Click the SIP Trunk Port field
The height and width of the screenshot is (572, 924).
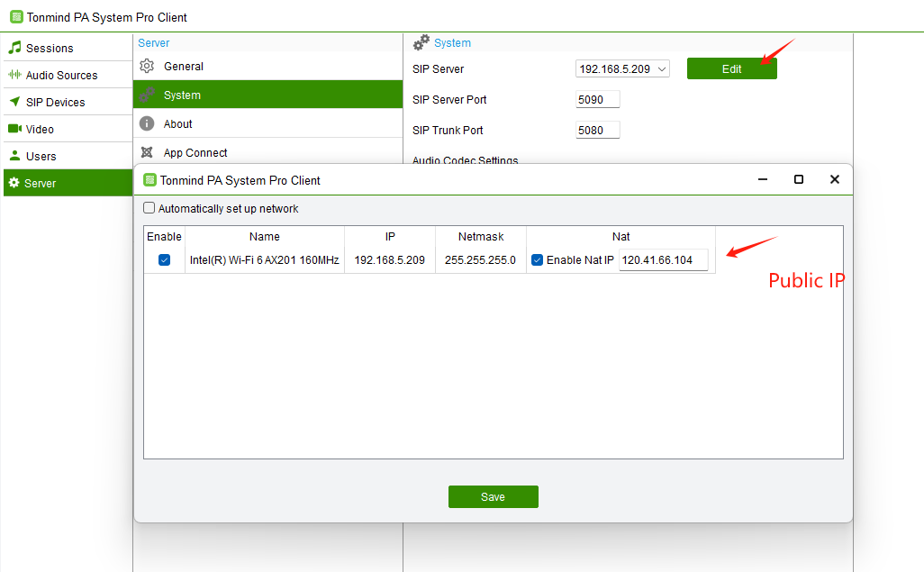pyautogui.click(x=597, y=131)
